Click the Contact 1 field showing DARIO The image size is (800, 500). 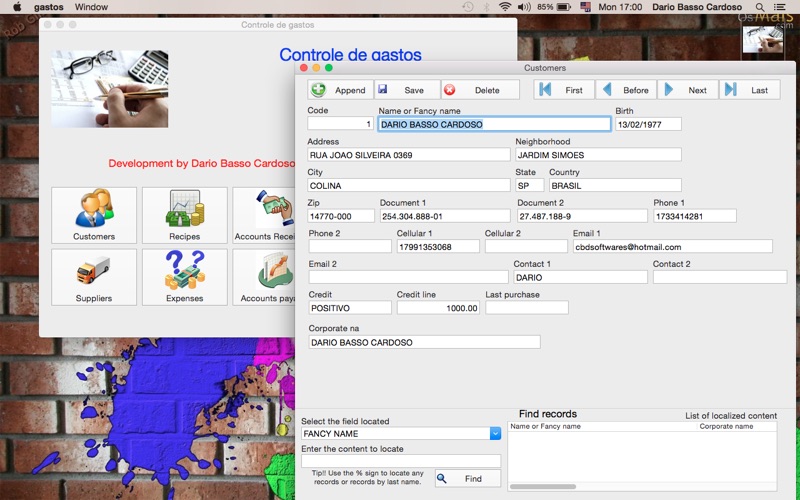click(580, 277)
